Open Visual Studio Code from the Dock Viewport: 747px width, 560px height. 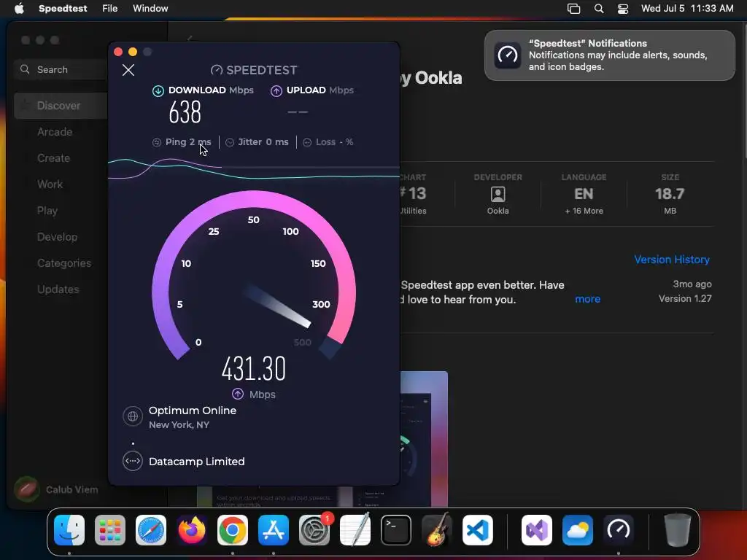click(x=478, y=530)
